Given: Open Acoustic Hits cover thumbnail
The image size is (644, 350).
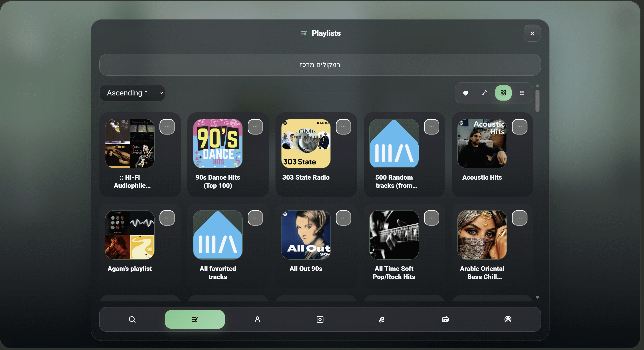Looking at the screenshot, I should click(482, 143).
